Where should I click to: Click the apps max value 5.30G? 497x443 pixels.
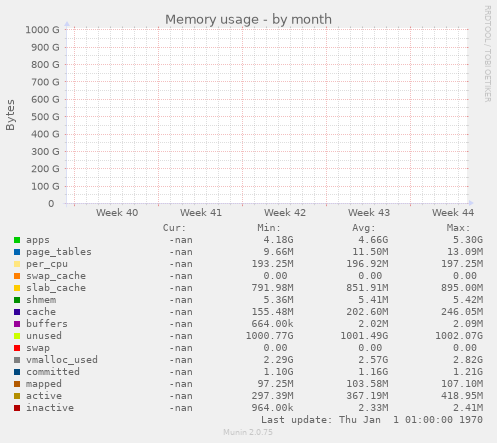click(x=468, y=240)
